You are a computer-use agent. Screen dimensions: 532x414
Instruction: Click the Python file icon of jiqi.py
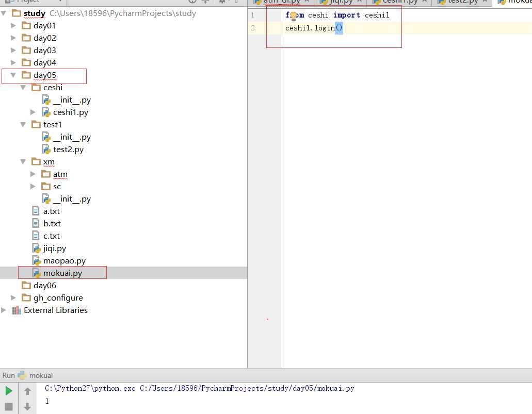36,248
